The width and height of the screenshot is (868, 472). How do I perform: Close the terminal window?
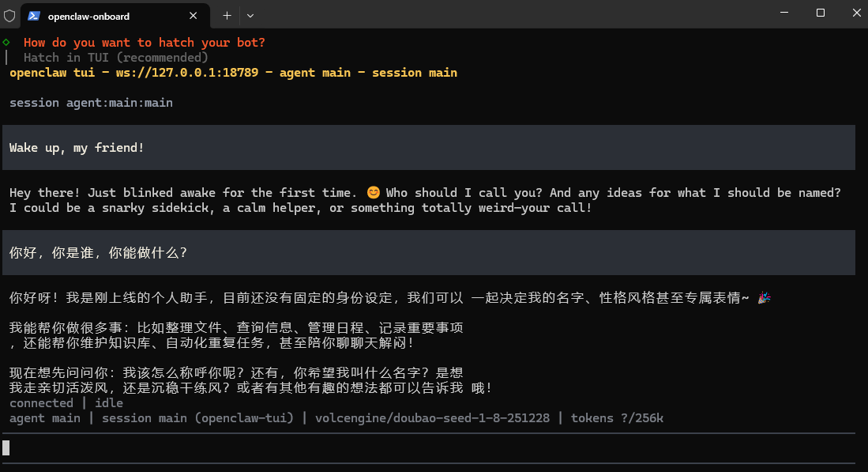click(856, 13)
